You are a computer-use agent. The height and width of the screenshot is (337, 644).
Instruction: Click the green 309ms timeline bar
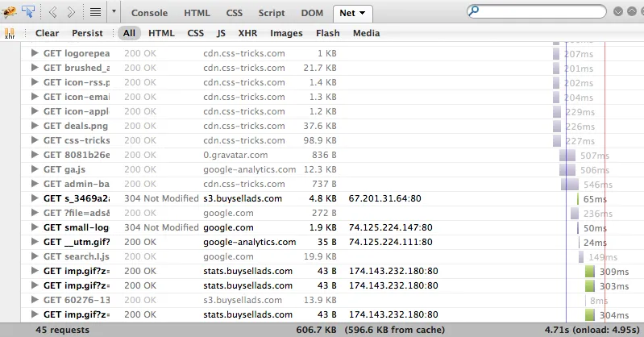click(590, 271)
